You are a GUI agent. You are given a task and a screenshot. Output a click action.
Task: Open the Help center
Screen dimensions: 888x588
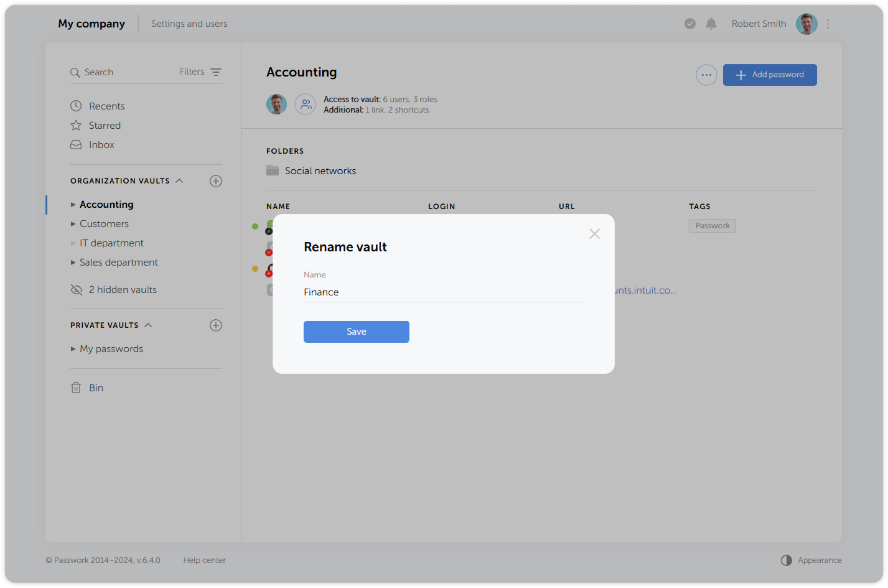[204, 560]
